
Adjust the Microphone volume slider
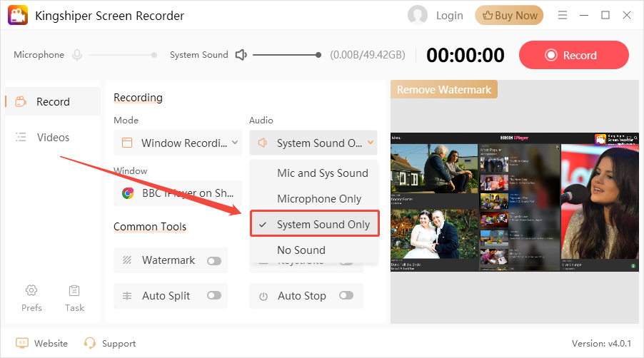(123, 55)
